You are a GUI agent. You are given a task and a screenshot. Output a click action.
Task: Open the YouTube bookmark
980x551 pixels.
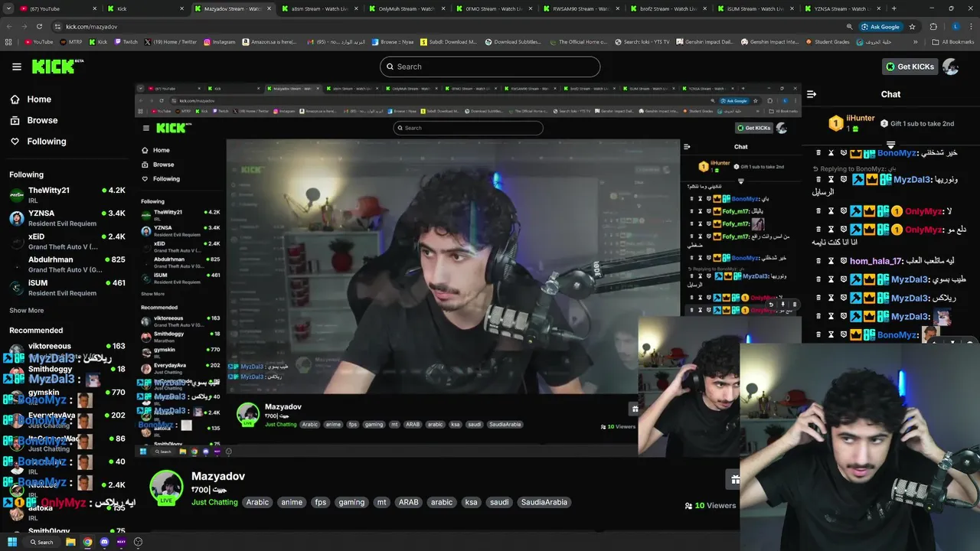[38, 42]
